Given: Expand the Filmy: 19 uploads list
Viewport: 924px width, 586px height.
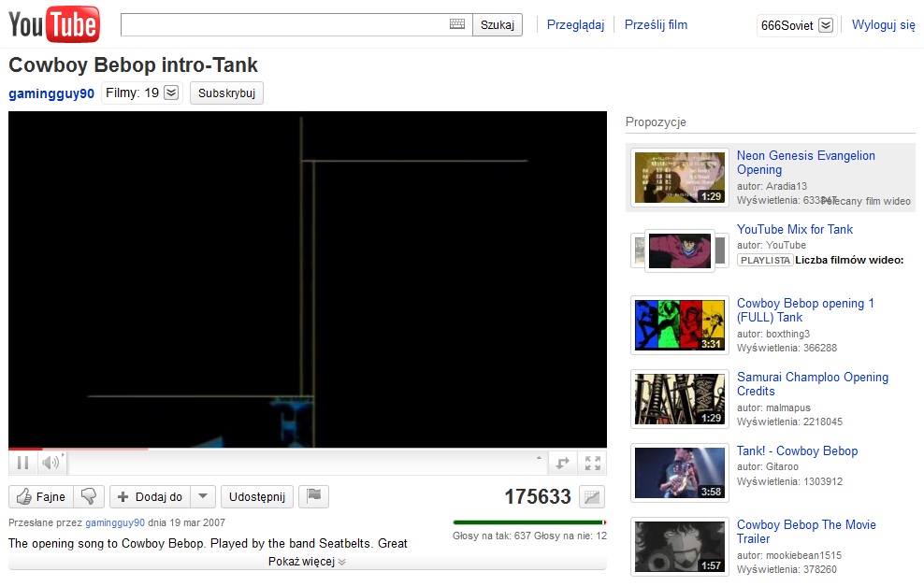Looking at the screenshot, I should (x=171, y=93).
